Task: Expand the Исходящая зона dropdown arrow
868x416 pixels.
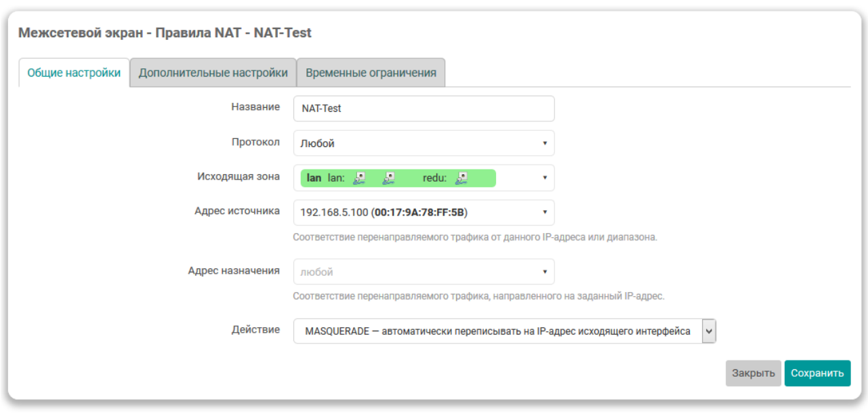Action: click(x=544, y=178)
